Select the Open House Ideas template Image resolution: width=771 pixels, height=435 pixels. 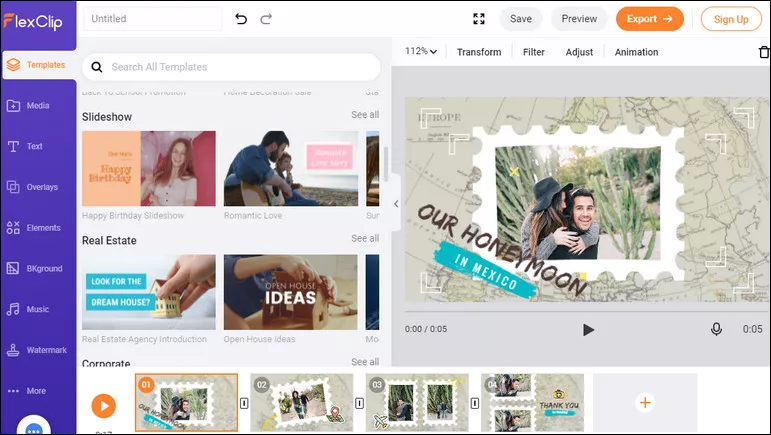(291, 292)
